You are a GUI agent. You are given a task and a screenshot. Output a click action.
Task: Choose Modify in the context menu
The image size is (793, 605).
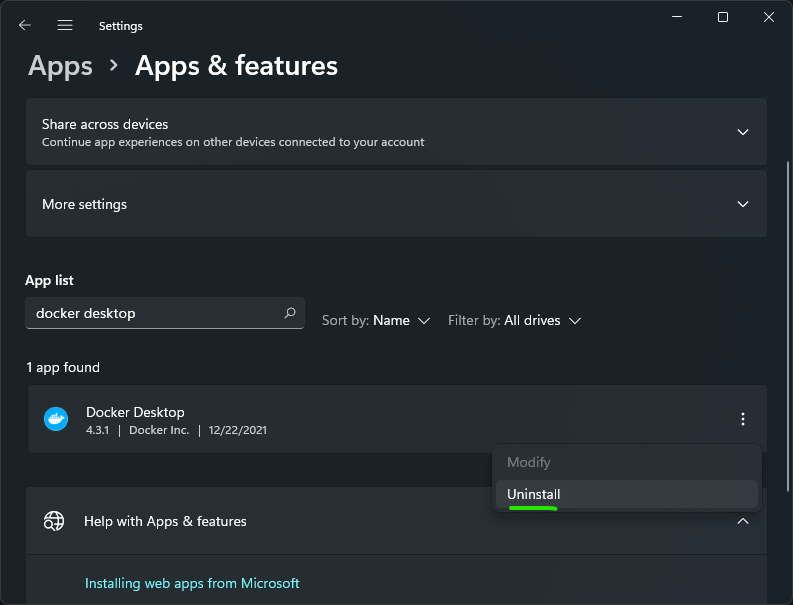(x=529, y=462)
